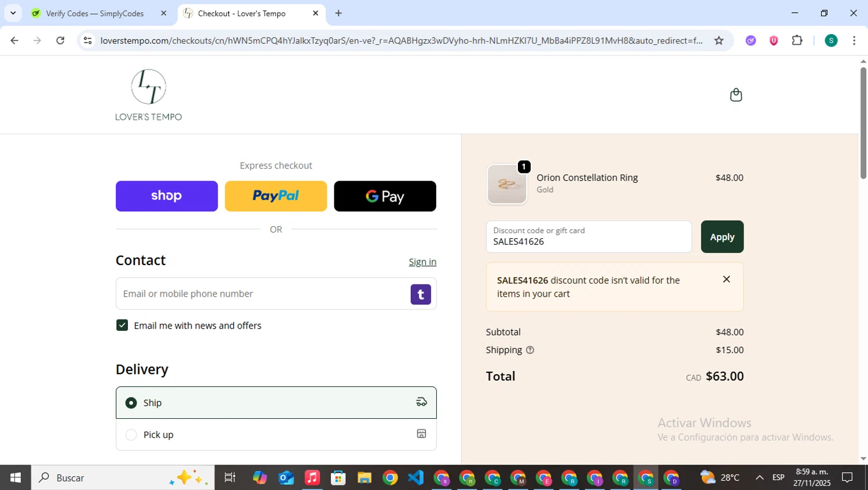The height and width of the screenshot is (490, 868).
Task: Click the delivery truck icon in Ship row
Action: click(421, 402)
